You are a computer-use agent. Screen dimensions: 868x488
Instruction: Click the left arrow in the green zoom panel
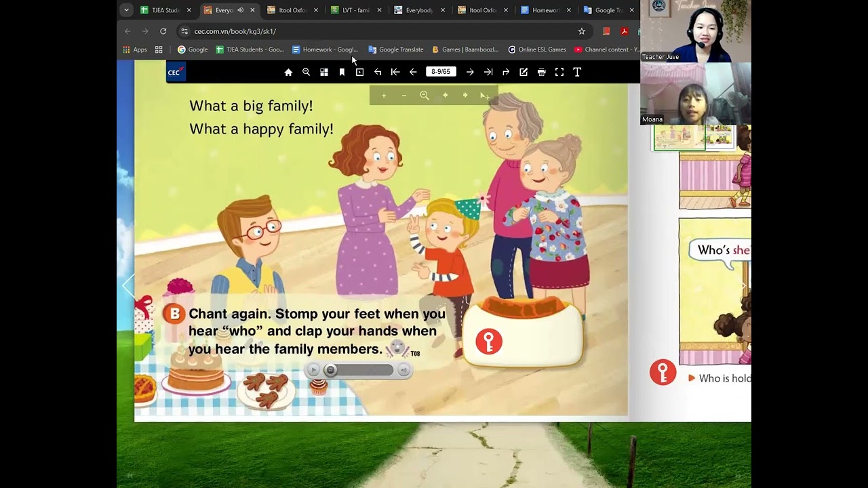point(445,96)
